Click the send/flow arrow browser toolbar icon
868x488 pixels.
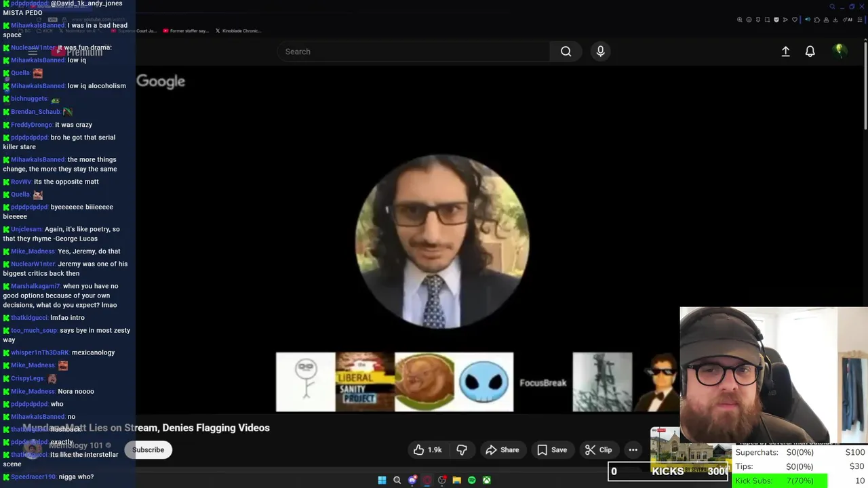(785, 20)
